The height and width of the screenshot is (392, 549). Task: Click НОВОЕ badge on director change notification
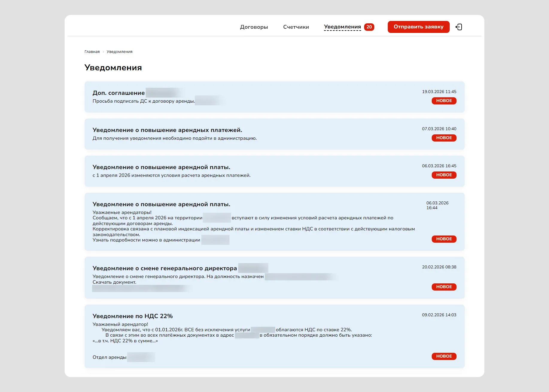point(444,287)
